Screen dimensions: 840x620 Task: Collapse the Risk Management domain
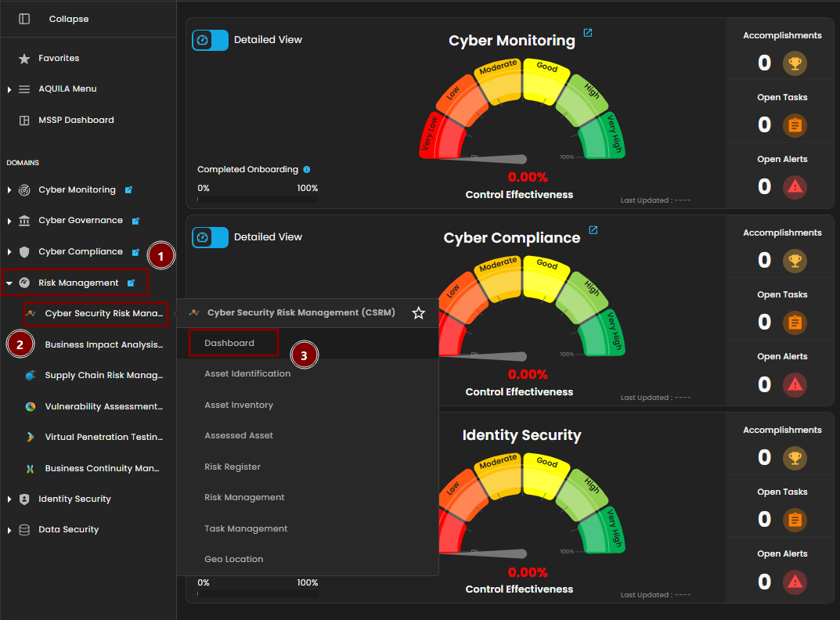coord(9,283)
